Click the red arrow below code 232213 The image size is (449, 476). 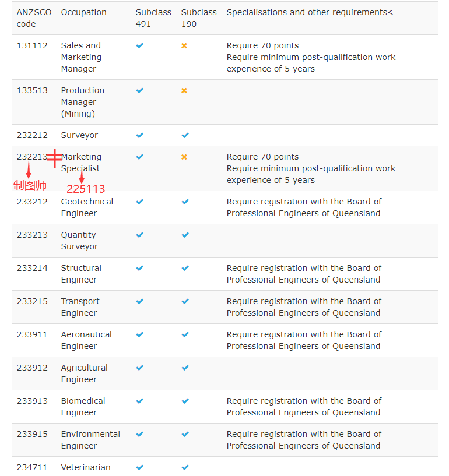pos(29,171)
